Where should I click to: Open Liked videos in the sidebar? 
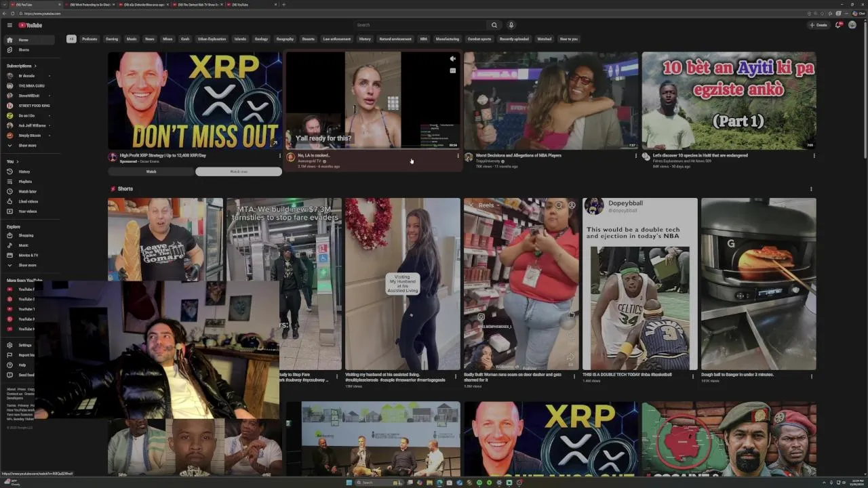(x=28, y=201)
